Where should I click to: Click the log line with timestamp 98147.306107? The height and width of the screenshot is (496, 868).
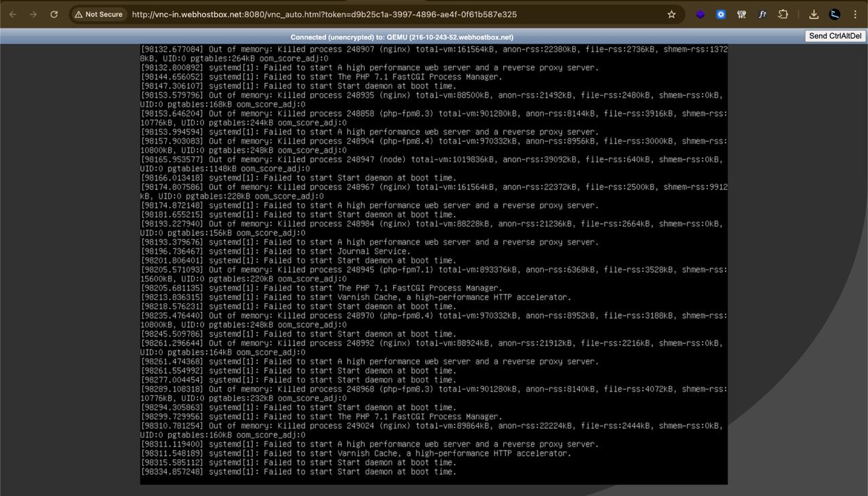pos(298,86)
